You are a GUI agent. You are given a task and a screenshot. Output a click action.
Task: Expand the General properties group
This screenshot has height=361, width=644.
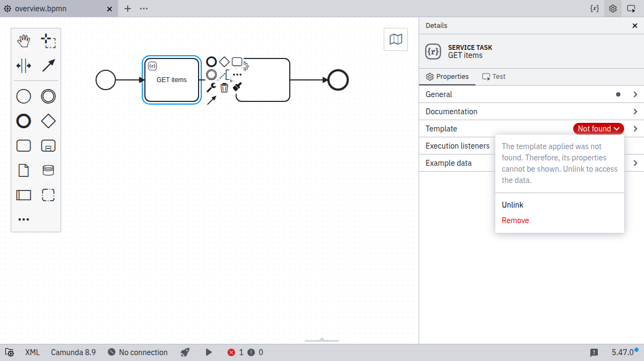531,94
